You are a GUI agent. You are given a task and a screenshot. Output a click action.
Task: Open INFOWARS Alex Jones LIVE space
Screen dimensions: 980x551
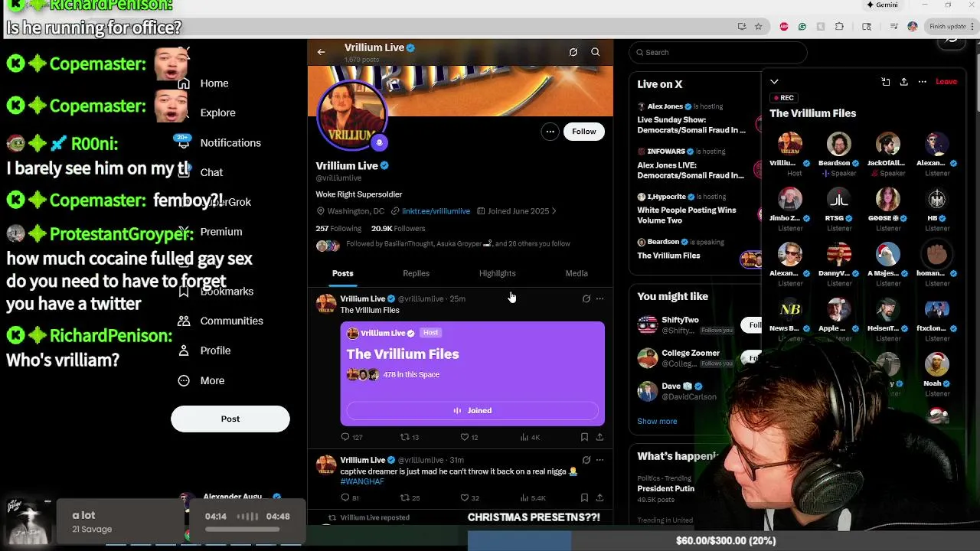pos(691,170)
